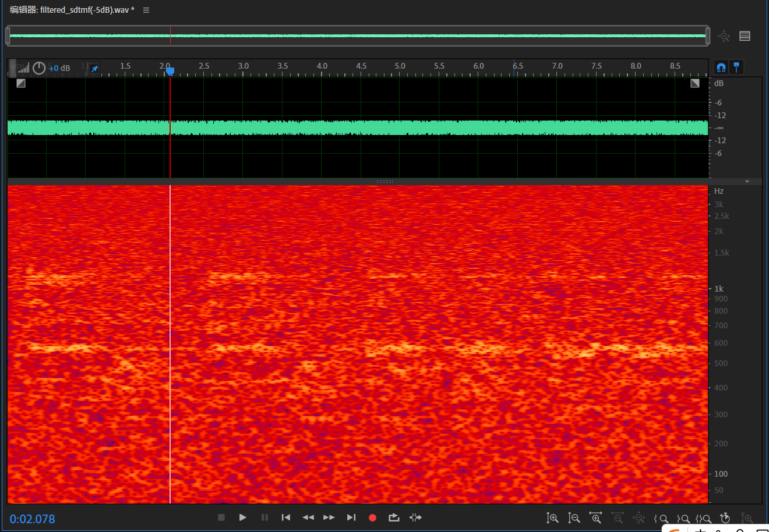Toggle the blue playhead marker button
The width and height of the screenshot is (769, 532).
pos(736,68)
